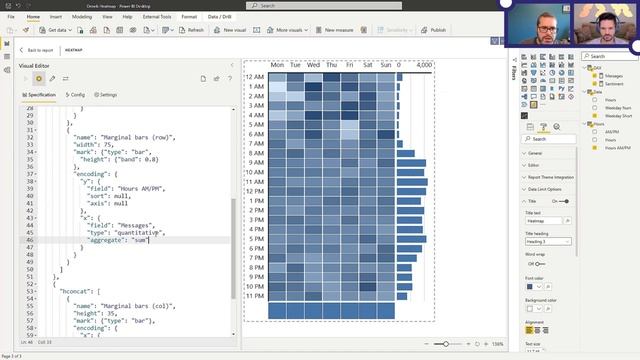Select center alignment for the title
The width and height of the screenshot is (640, 360).
click(x=537, y=330)
